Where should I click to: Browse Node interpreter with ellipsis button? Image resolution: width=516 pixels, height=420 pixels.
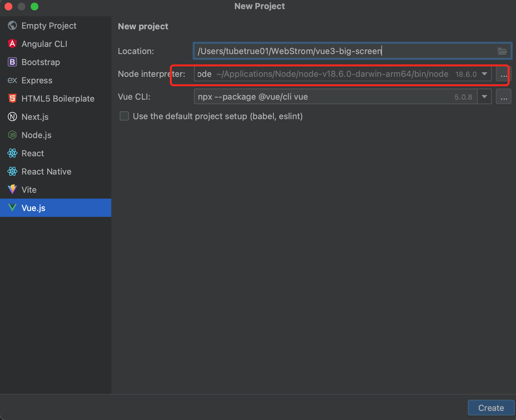tap(504, 74)
